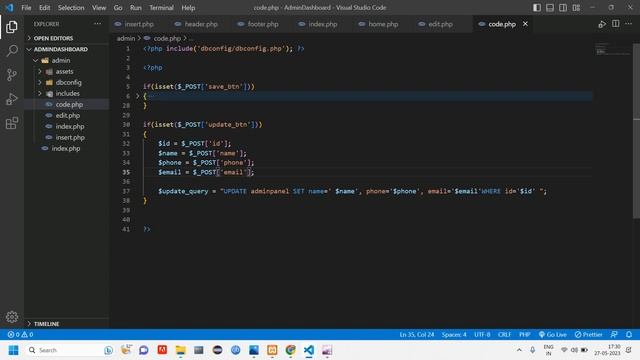This screenshot has height=360, width=640.
Task: Change line endings via CRLF
Action: point(504,334)
